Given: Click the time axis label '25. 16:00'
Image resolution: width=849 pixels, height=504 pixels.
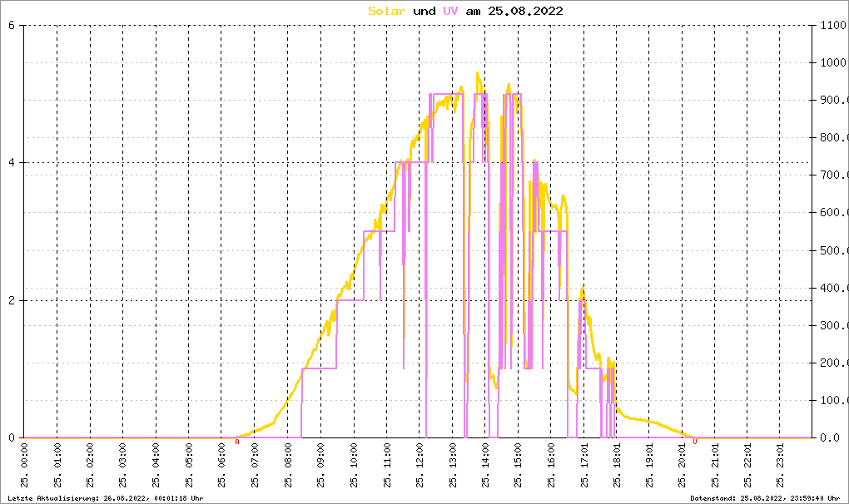Looking at the screenshot, I should click(x=551, y=465).
